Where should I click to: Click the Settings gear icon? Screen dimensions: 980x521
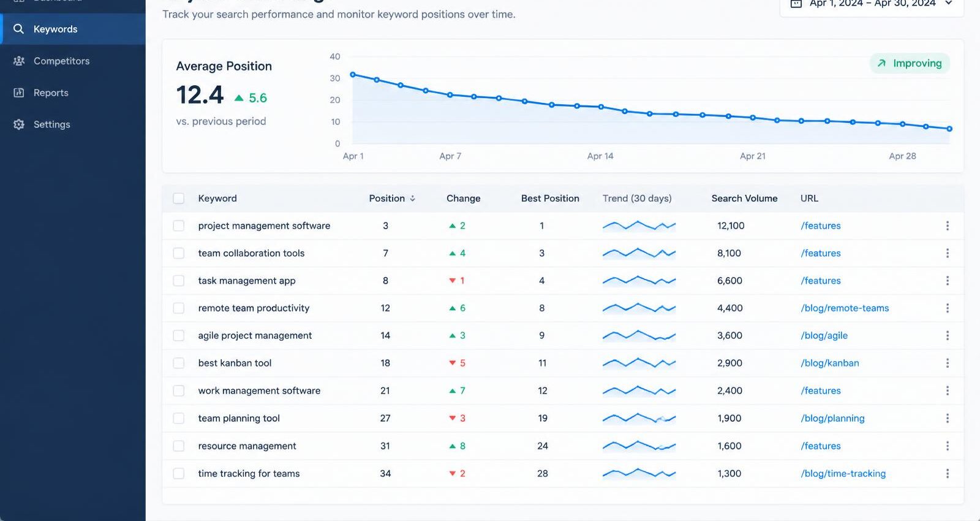tap(19, 124)
